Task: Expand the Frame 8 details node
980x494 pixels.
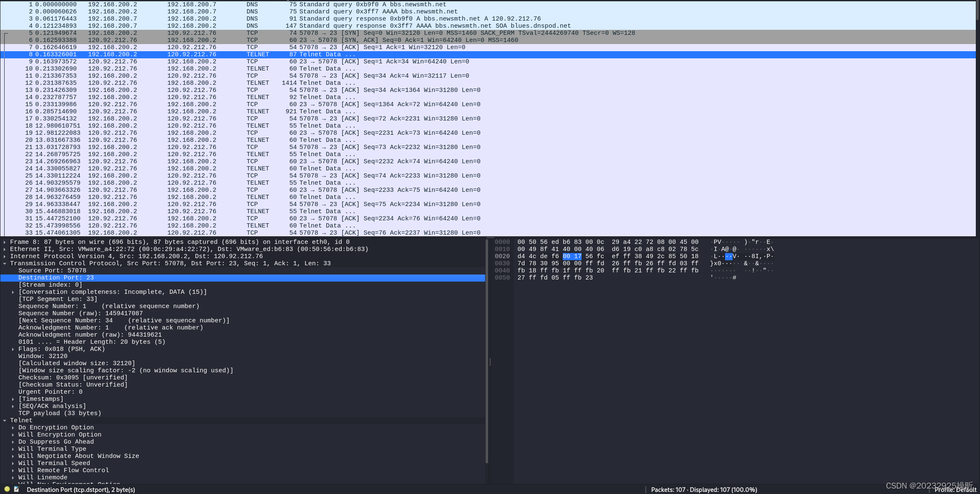Action: pos(5,242)
